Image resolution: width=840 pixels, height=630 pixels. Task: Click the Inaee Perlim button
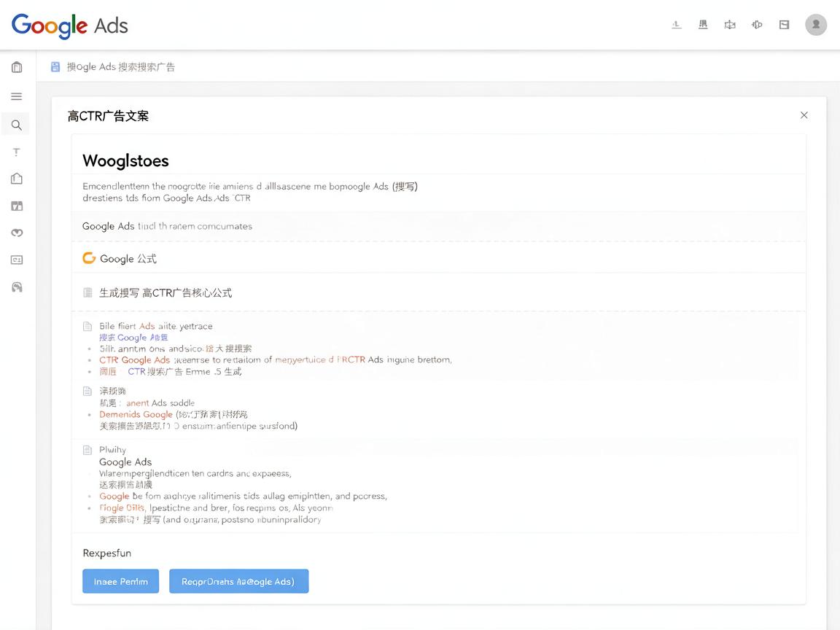tap(120, 581)
